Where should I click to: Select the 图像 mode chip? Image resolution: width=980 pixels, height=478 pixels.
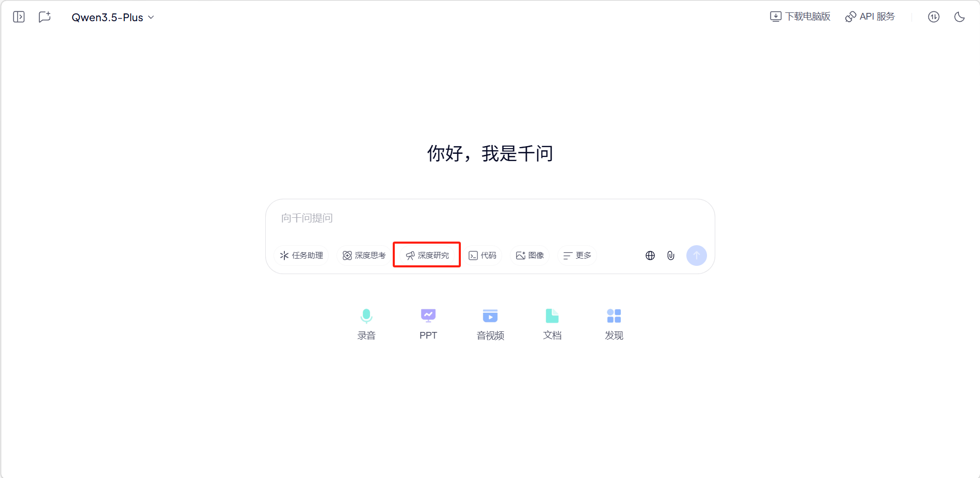tap(530, 256)
